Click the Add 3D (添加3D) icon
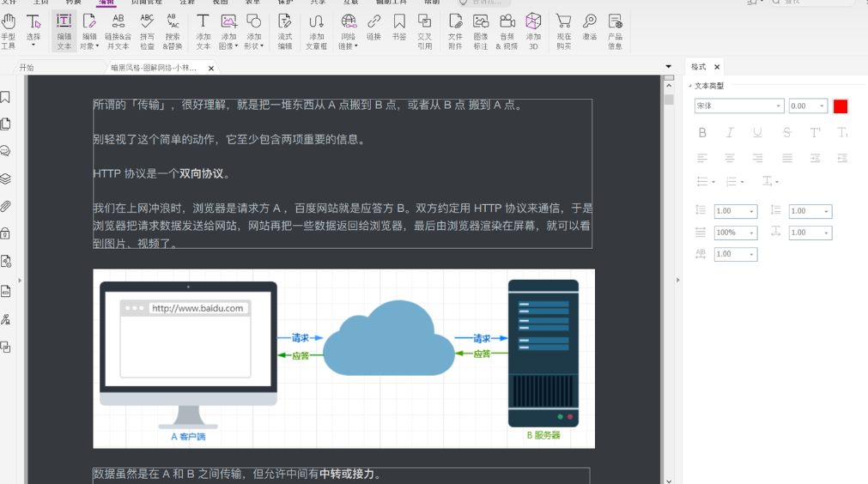The height and width of the screenshot is (484, 868). pyautogui.click(x=533, y=31)
